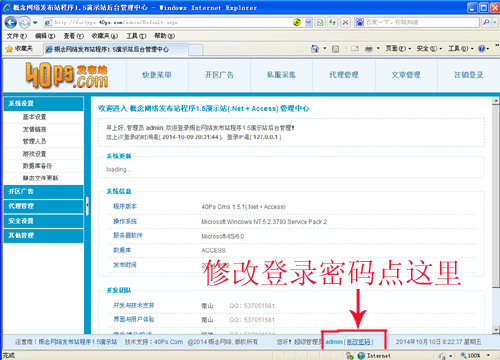Collapse the 系统设置 sidebar section
The height and width of the screenshot is (360, 500).
(x=43, y=103)
